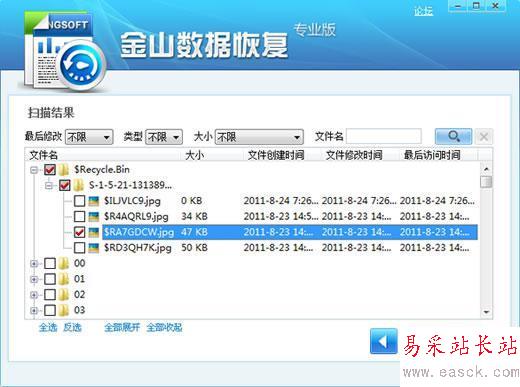
Task: Click the gray X clear-filter button
Action: 484,137
